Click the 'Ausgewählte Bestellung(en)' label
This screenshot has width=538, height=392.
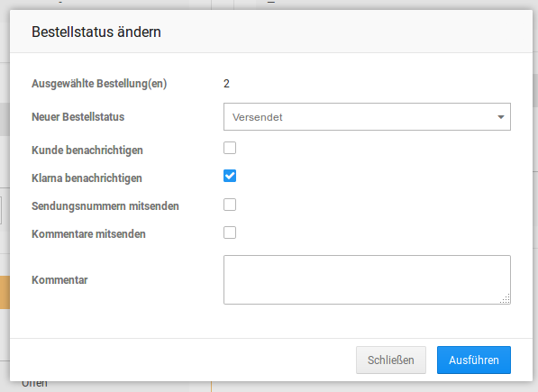coord(99,84)
